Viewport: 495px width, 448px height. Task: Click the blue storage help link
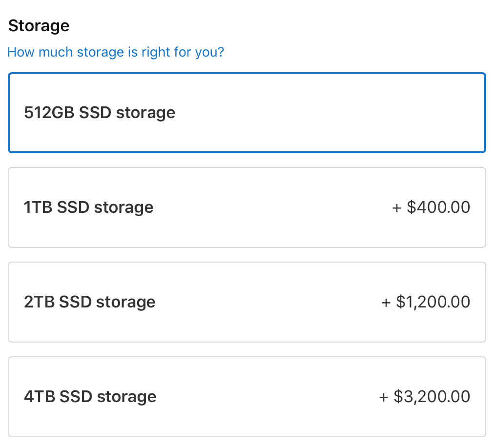(x=116, y=52)
